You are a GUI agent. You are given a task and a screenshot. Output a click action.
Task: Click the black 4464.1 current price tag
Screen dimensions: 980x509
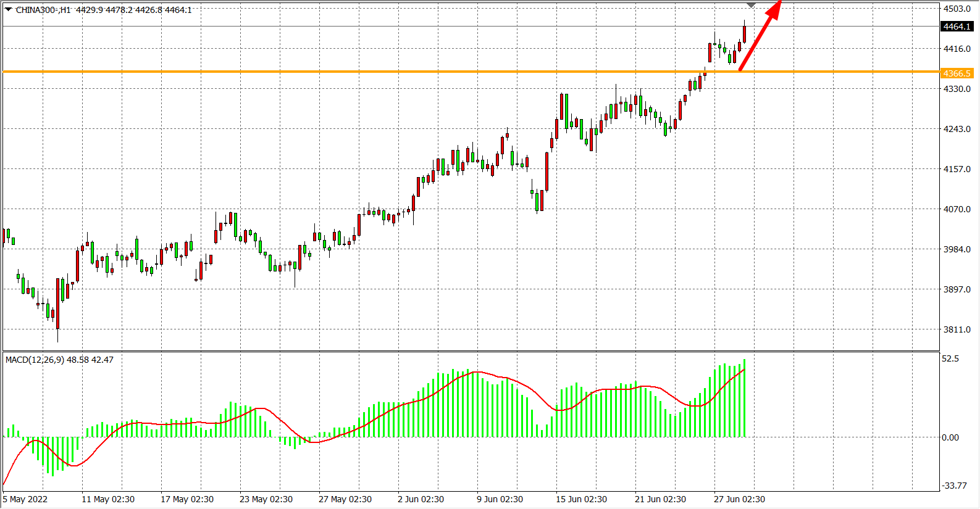point(957,27)
